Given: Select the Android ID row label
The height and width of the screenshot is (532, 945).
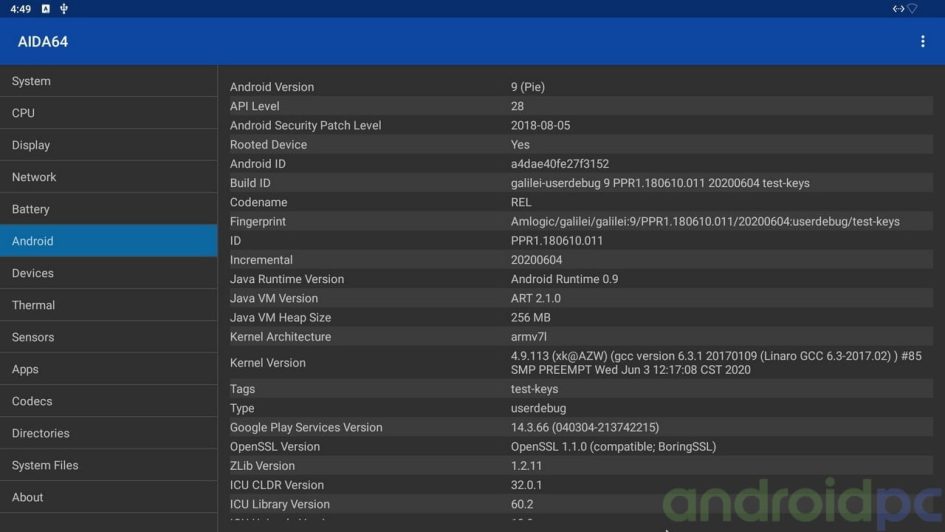Looking at the screenshot, I should click(257, 164).
